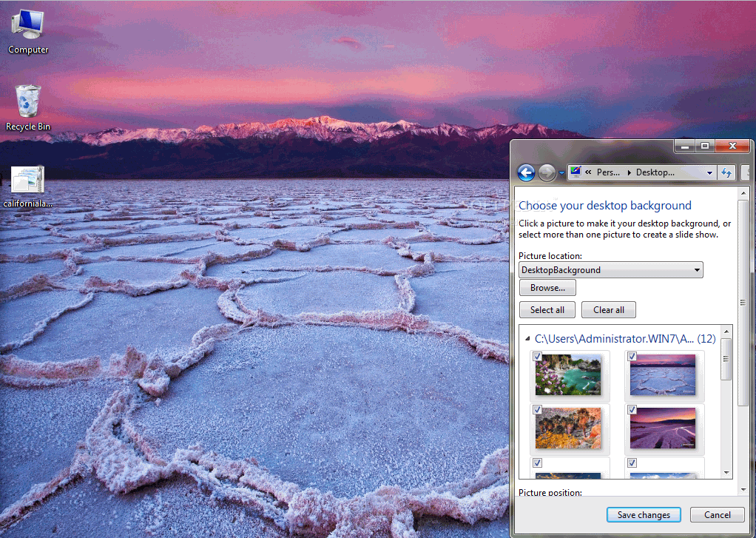This screenshot has height=538, width=756.
Task: Select the purple sunset plain wallpaper thumbnail
Action: pyautogui.click(x=664, y=428)
